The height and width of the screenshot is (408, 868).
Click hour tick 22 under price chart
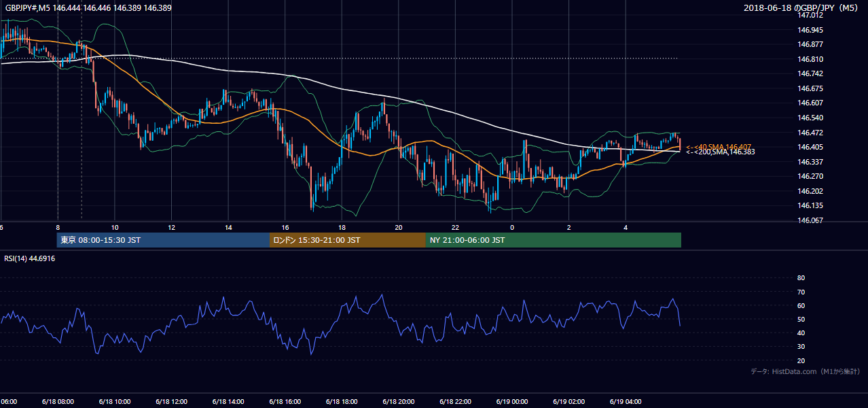coord(456,227)
